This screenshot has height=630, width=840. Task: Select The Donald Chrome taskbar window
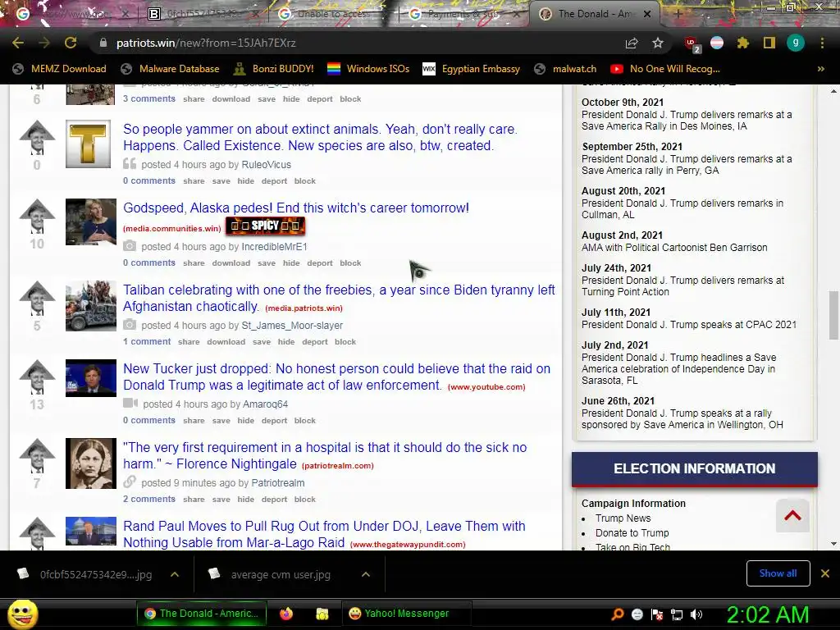pos(202,614)
